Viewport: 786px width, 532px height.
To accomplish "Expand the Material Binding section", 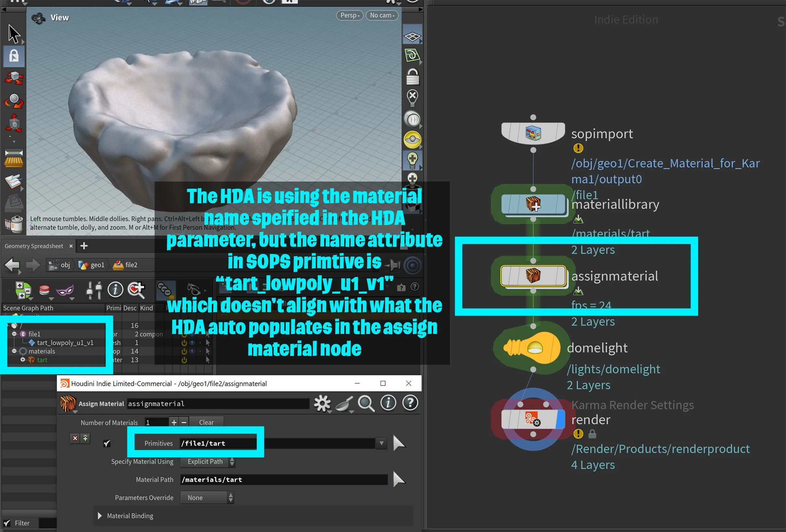I will [100, 516].
